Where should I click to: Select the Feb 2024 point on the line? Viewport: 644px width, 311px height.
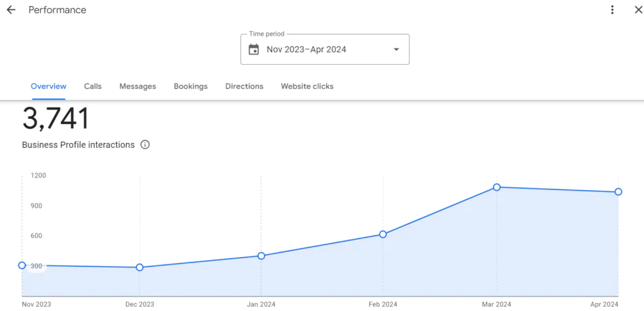point(383,234)
